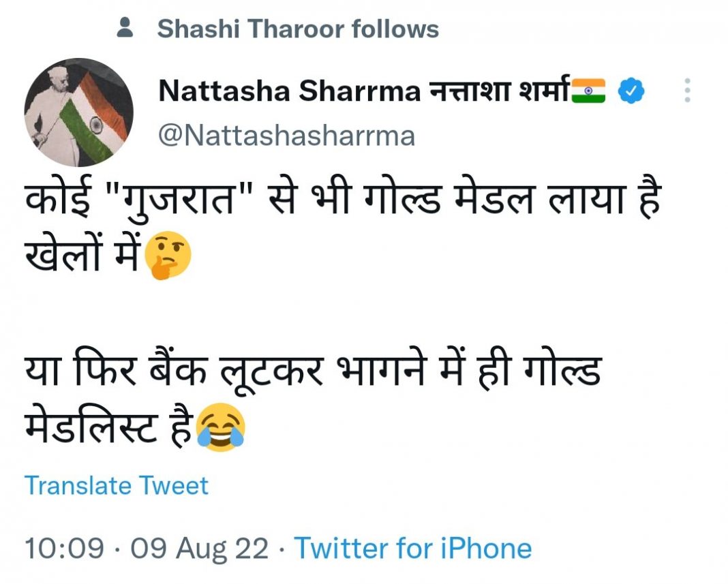Open the "Shashi Tharoor follows" context label
Screen dimensions: 728x584
pos(298,29)
